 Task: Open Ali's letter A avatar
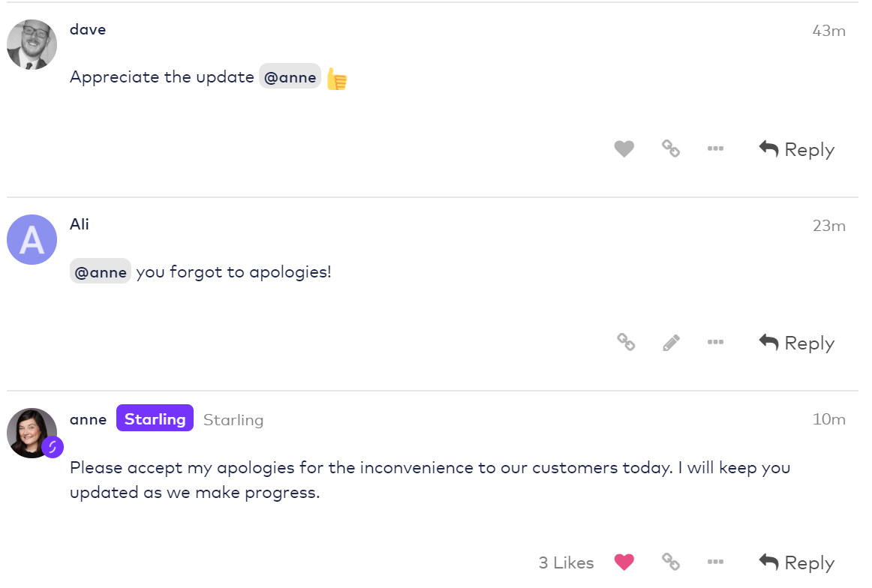tap(32, 239)
